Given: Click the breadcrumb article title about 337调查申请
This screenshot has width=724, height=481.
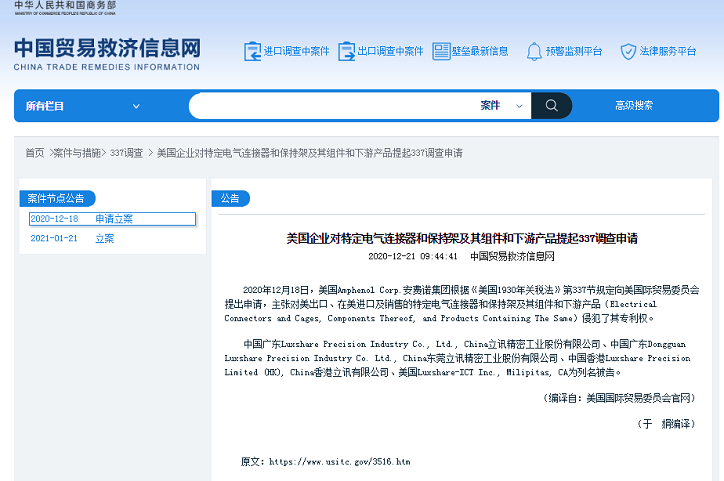Looking at the screenshot, I should click(x=309, y=153).
